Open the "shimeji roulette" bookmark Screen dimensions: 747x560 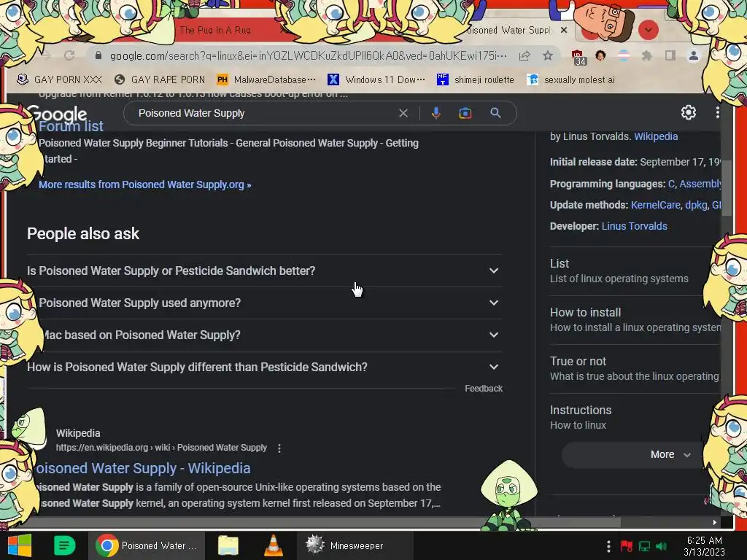pyautogui.click(x=476, y=79)
